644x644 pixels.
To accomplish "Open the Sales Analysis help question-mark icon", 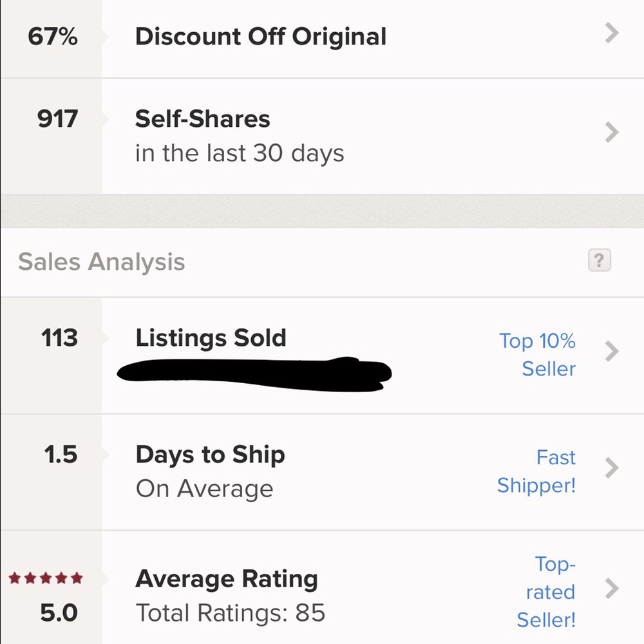I will [599, 260].
